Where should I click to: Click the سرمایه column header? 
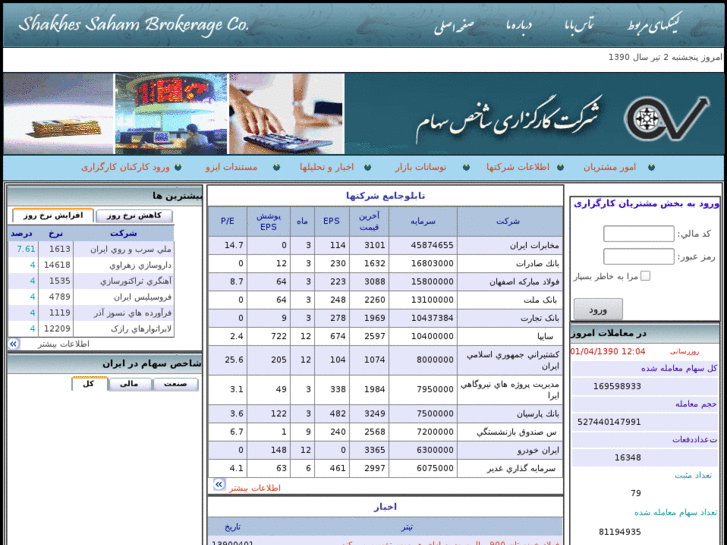click(423, 221)
